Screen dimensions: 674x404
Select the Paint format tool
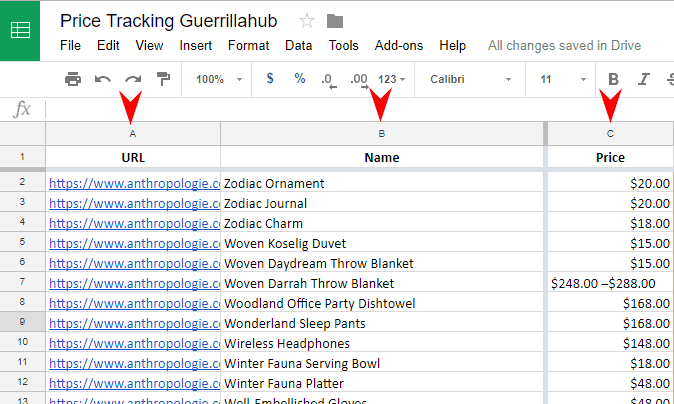pyautogui.click(x=163, y=79)
